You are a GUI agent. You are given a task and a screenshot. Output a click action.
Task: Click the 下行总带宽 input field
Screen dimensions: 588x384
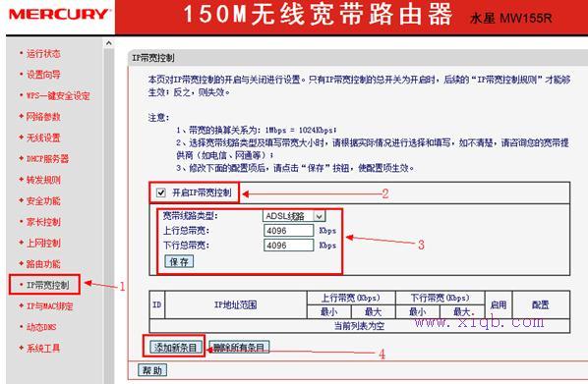[288, 246]
